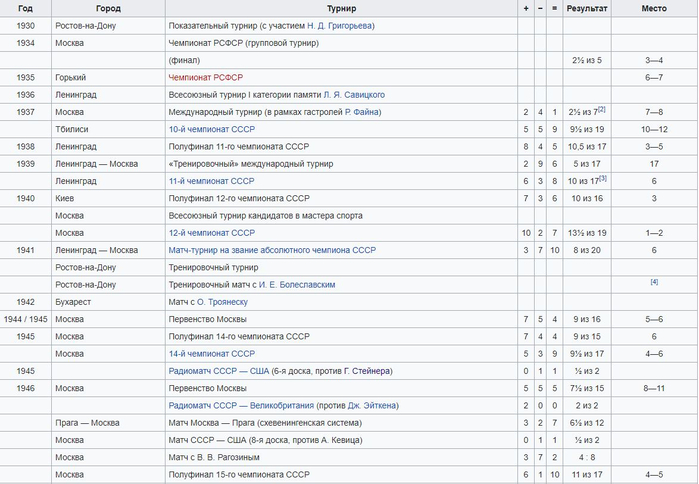This screenshot has width=699, height=484.
Task: Select Всесоюзный турнир кандидатов в мастера спорта
Action: [x=341, y=216]
